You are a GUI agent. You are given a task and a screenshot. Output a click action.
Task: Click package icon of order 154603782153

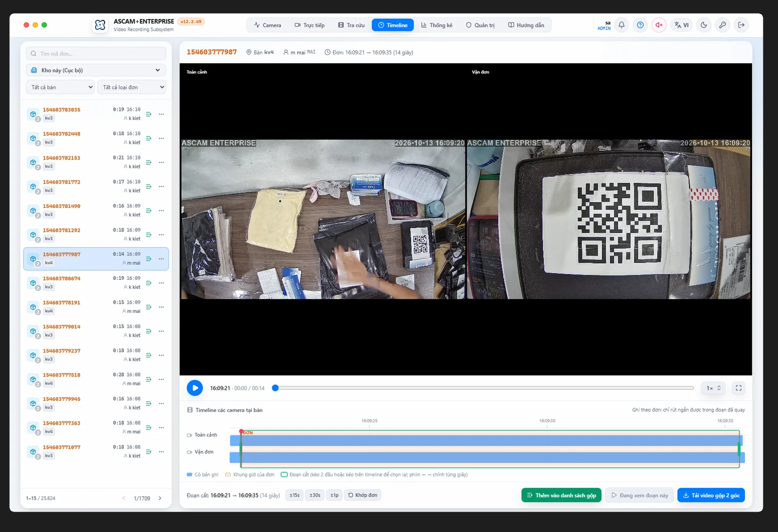[33, 162]
